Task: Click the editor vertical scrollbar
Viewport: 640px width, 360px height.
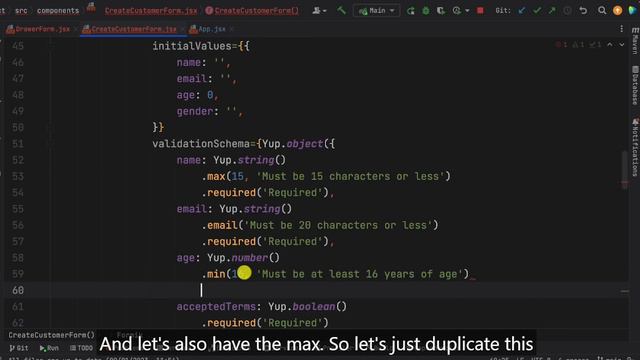Action: tap(624, 169)
